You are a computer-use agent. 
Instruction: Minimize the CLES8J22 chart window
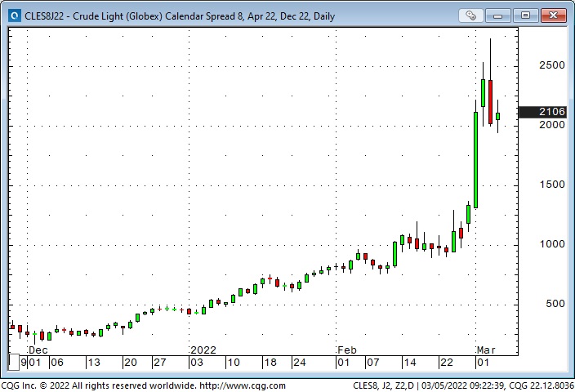(498, 16)
